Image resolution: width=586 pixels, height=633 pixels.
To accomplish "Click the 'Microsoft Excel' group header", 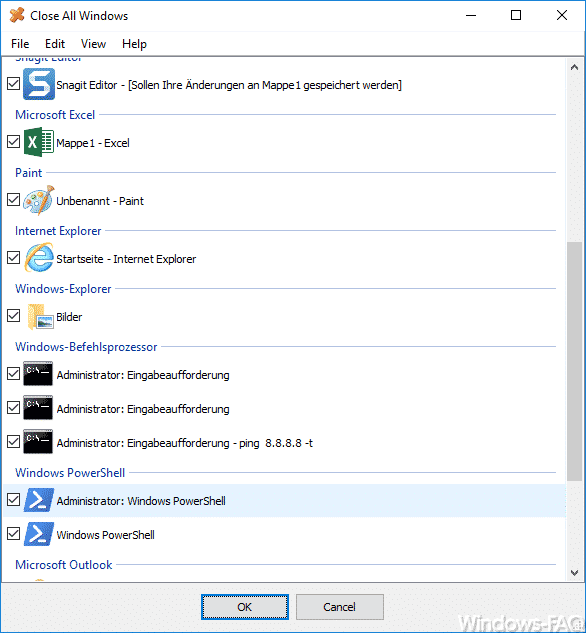I will click(x=55, y=115).
